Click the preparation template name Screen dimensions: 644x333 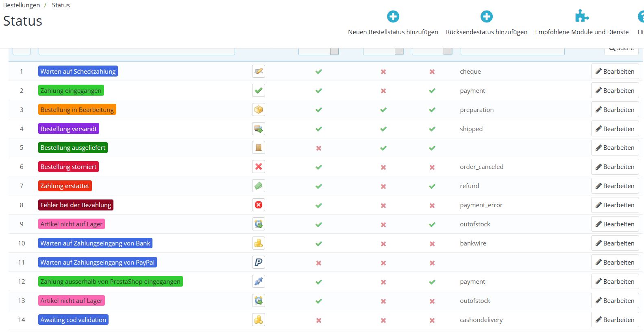[476, 110]
